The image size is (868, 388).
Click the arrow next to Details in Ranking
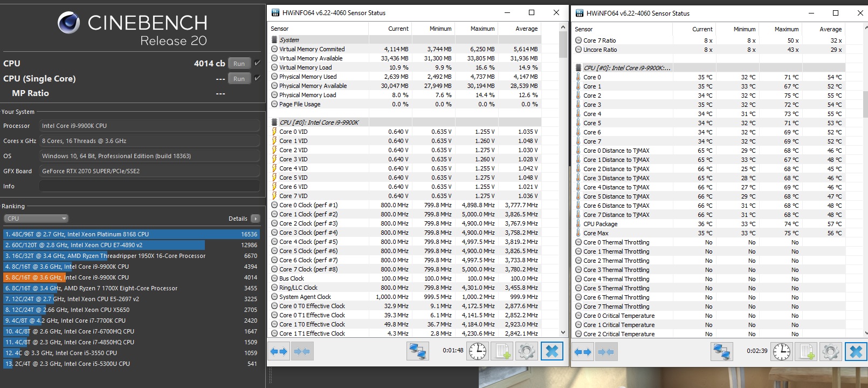click(x=255, y=219)
